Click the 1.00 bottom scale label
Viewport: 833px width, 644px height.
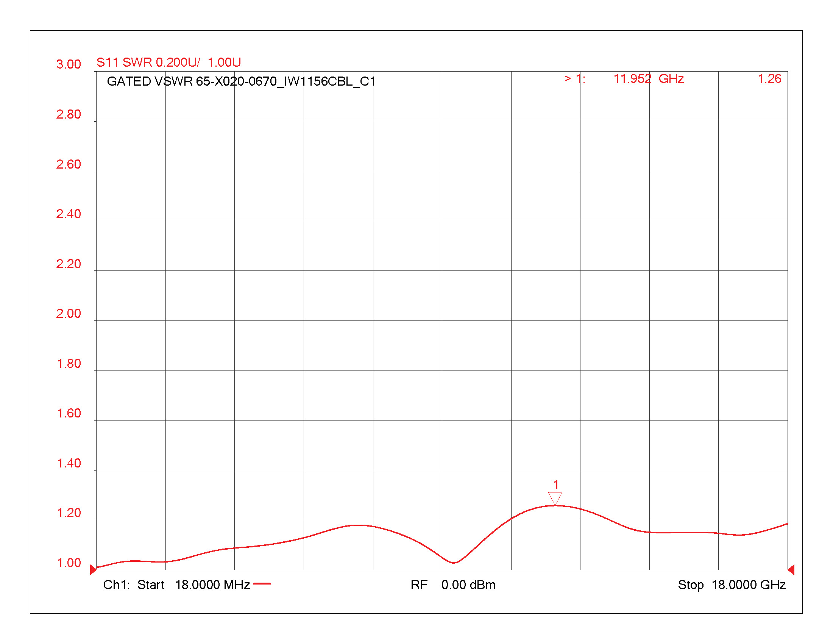69,563
